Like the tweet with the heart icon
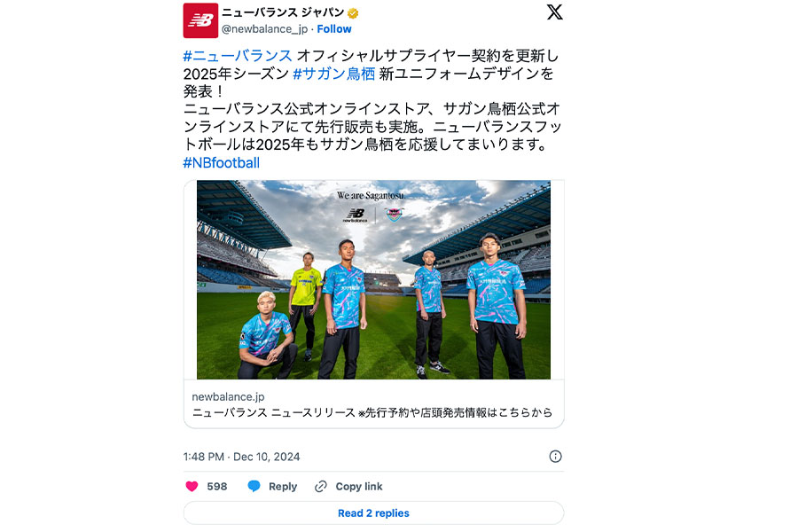This screenshot has width=798, height=532. [192, 486]
